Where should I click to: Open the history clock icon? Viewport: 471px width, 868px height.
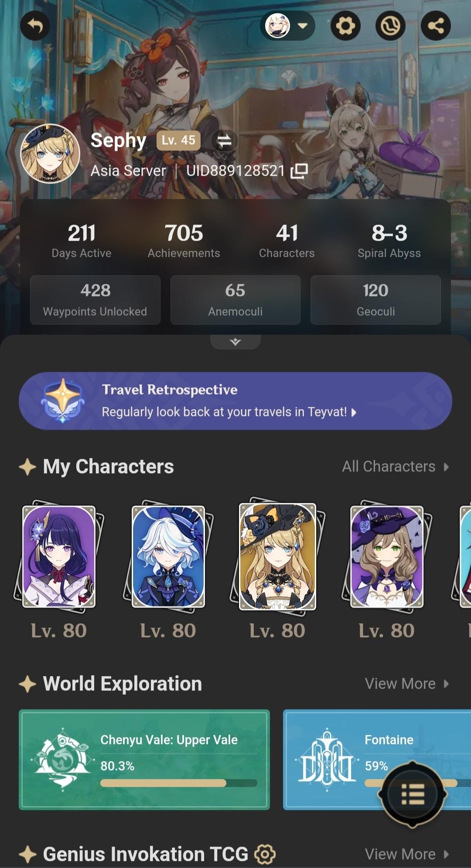390,26
